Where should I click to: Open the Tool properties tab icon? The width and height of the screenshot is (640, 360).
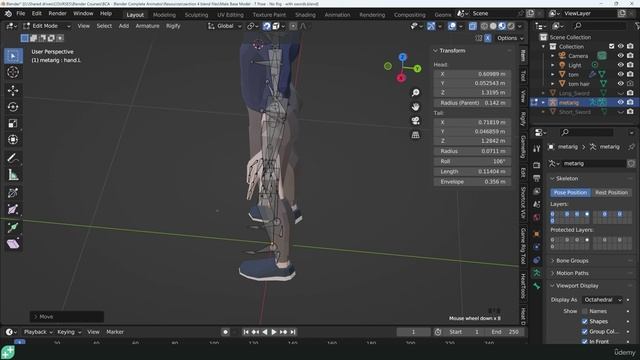pos(537,149)
